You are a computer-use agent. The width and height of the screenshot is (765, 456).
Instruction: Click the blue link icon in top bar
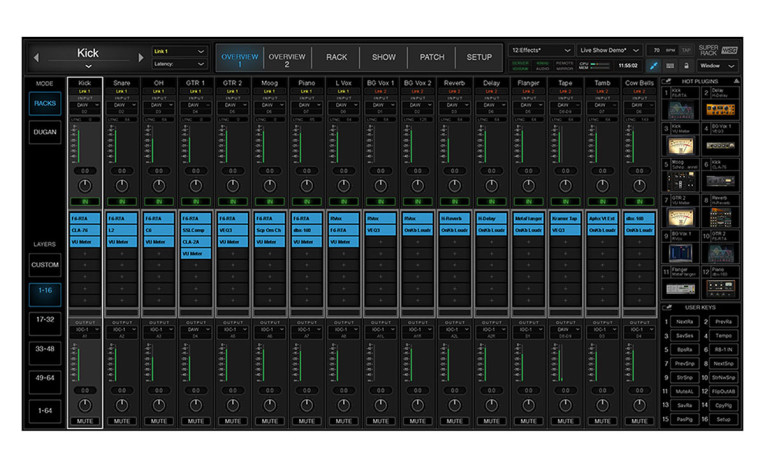(653, 65)
